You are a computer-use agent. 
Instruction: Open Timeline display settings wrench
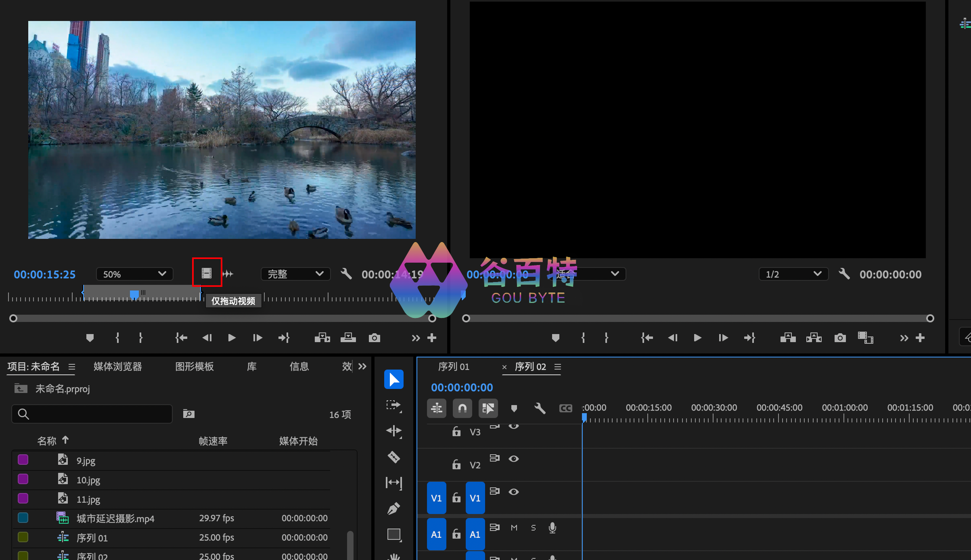pyautogui.click(x=540, y=408)
